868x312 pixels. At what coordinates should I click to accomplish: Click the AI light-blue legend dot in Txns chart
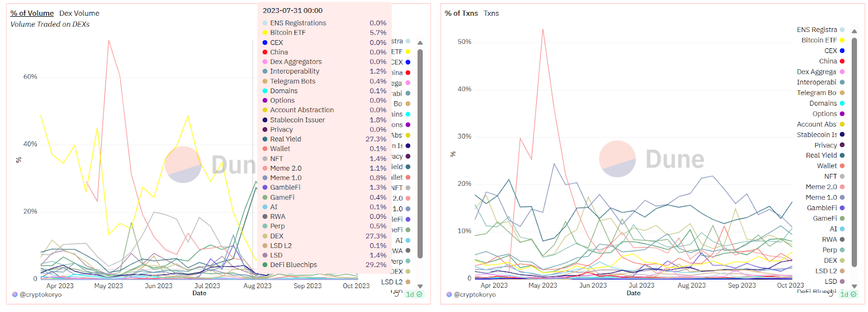coord(842,229)
